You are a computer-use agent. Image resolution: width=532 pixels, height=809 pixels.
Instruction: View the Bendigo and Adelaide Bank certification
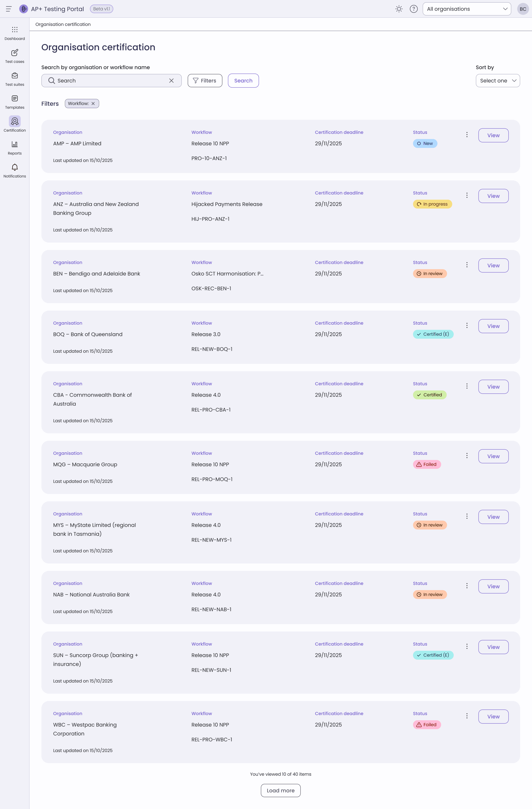(x=493, y=265)
